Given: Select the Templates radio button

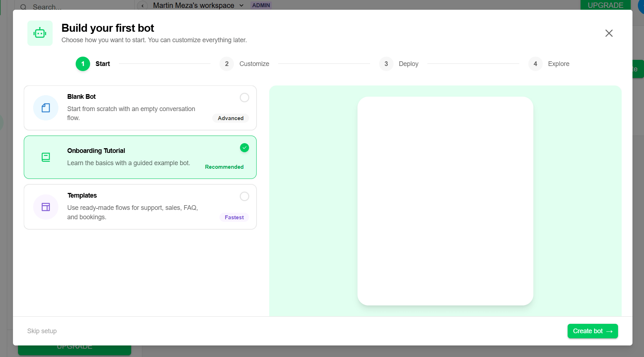Looking at the screenshot, I should [x=244, y=196].
